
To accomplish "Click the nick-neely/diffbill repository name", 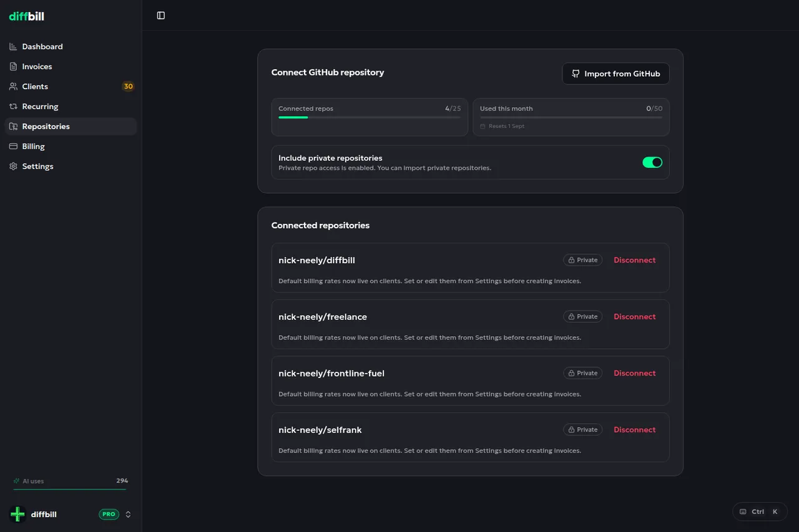I will 316,260.
